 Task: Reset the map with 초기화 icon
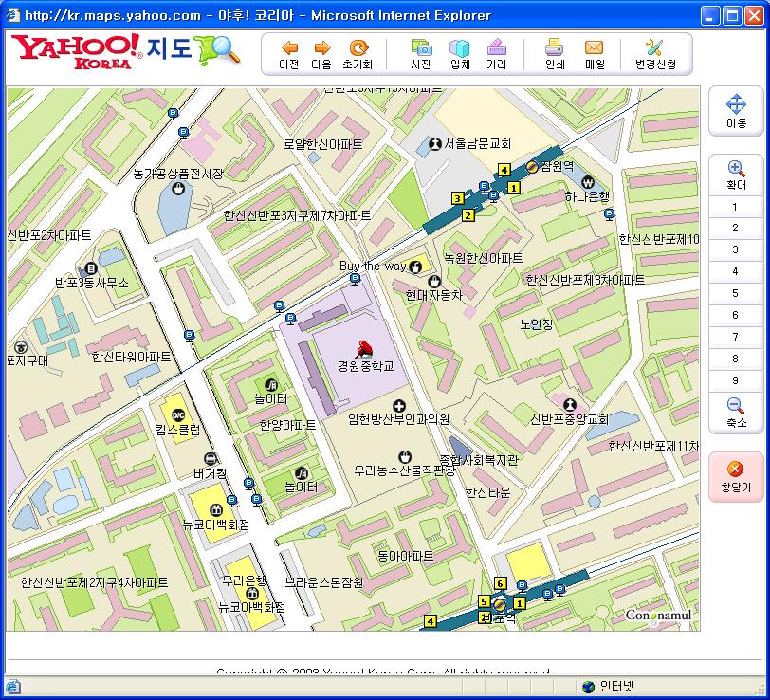coord(357,48)
